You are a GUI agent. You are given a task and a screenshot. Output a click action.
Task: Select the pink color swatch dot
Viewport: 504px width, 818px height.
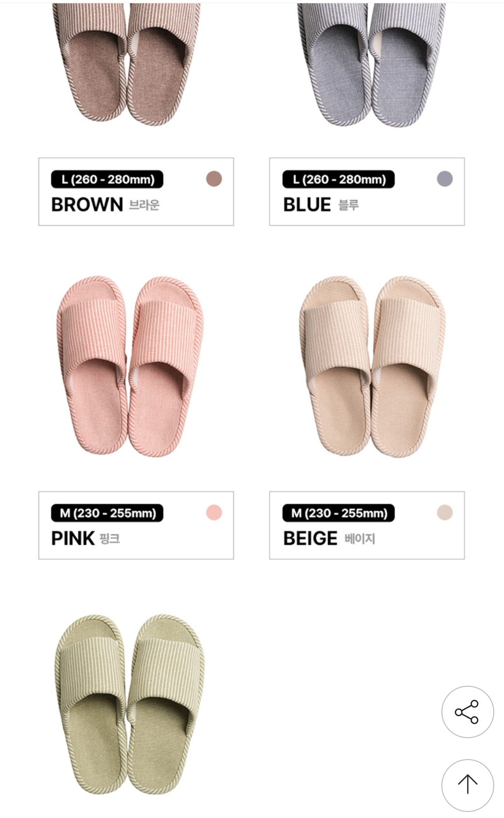point(214,512)
